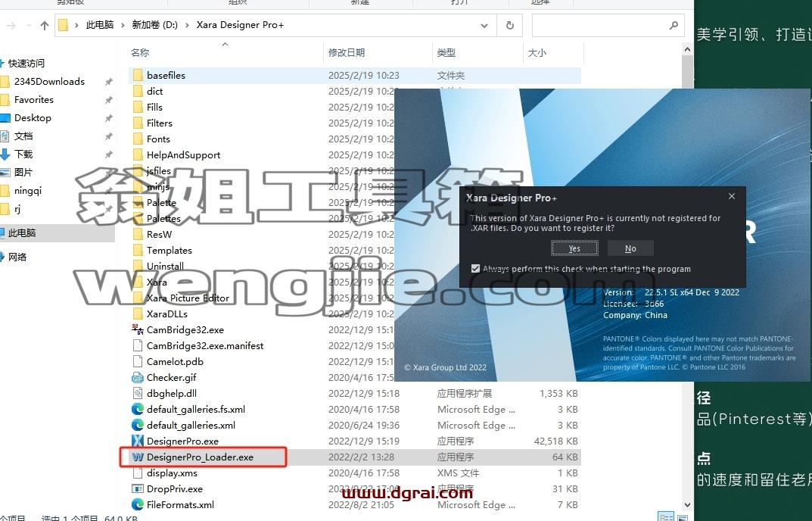This screenshot has height=521, width=812.
Task: Close the Xara Designer Pro+ dialog
Action: [731, 196]
